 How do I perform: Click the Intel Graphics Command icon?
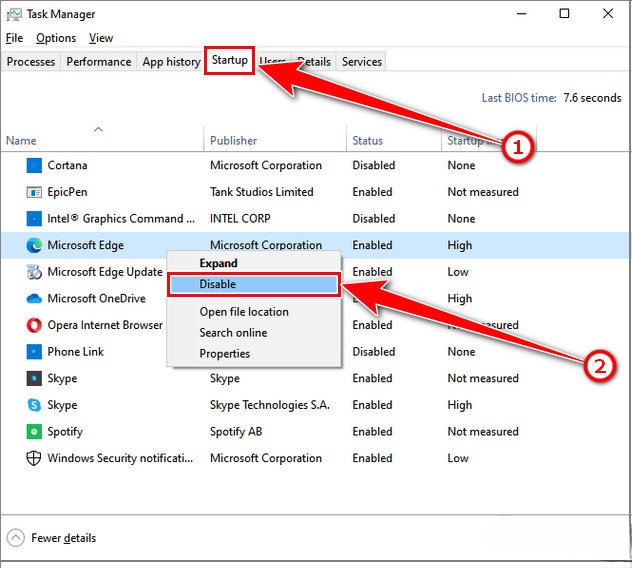coord(34,218)
